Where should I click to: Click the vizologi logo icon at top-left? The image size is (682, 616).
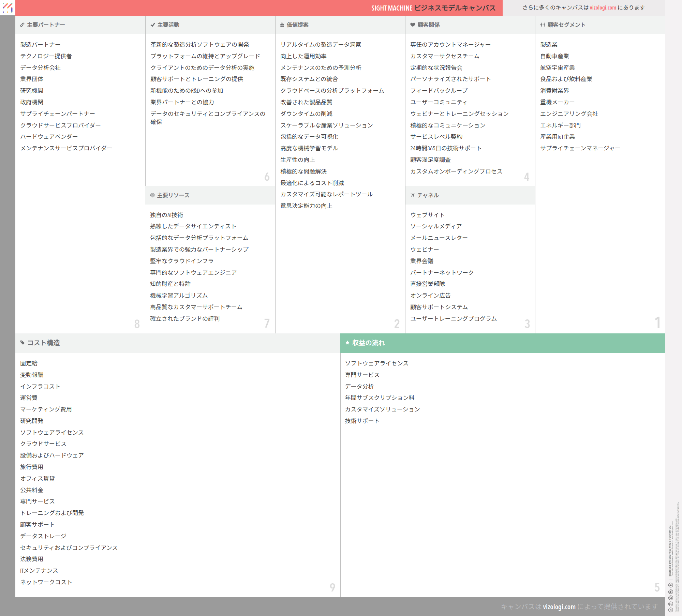(x=8, y=7)
